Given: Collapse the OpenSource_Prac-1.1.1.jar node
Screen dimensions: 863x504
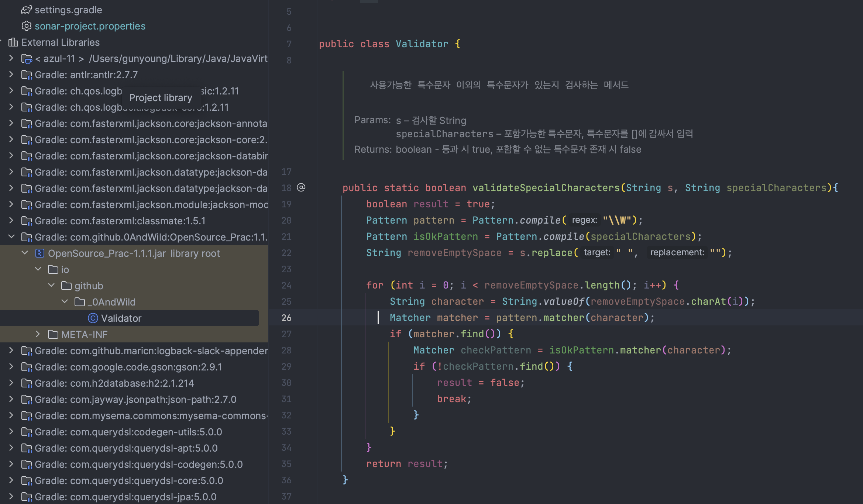Looking at the screenshot, I should [x=25, y=253].
